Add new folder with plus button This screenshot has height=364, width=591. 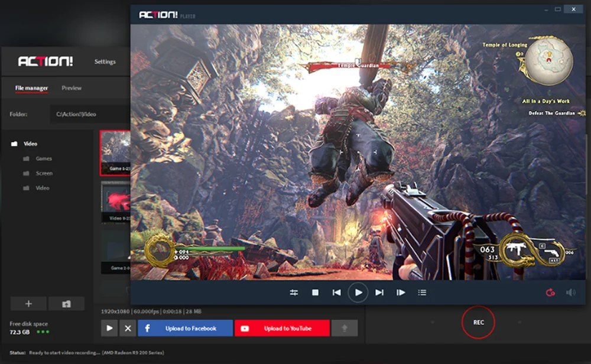28,304
